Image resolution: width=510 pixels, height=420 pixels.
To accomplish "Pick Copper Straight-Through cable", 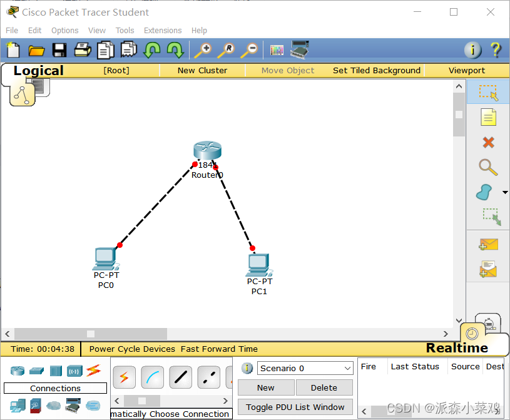I will (x=180, y=377).
